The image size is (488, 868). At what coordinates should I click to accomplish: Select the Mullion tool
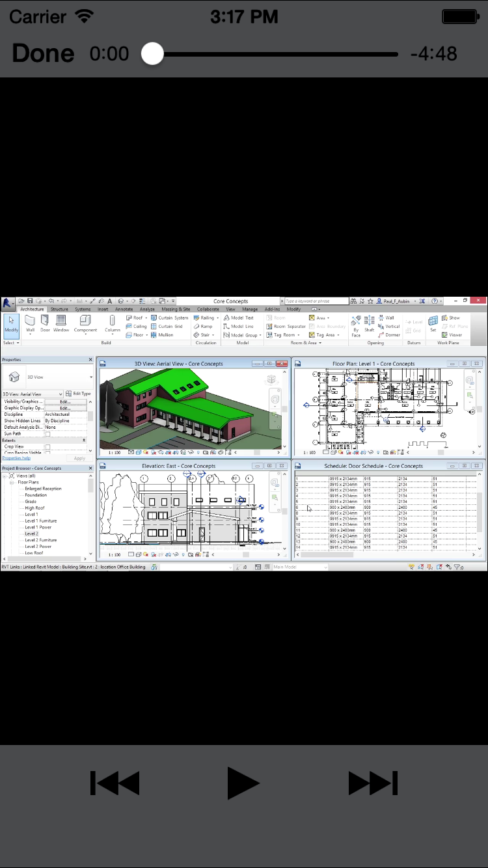(162, 335)
